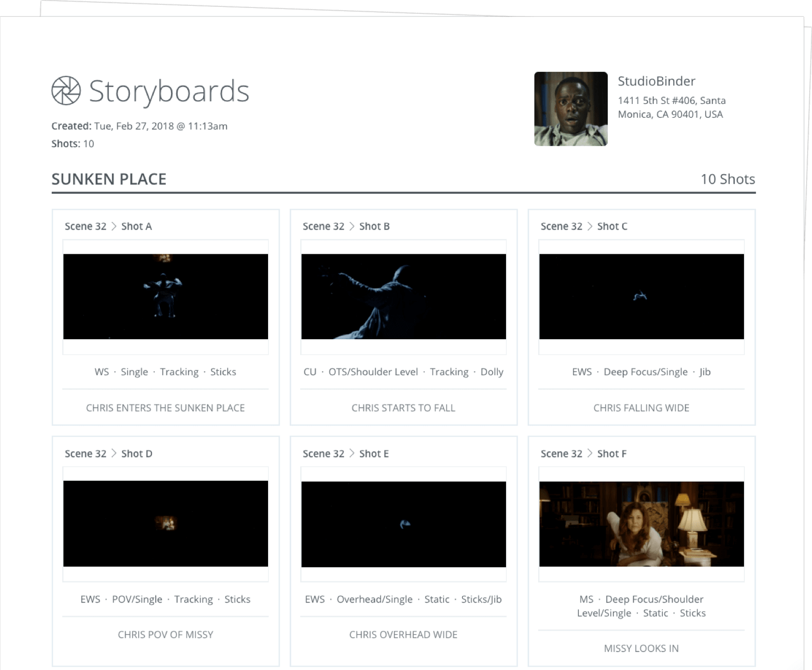Click Overhead/Single spec in Shot E
Screen dimensions: 812x670
(x=375, y=599)
